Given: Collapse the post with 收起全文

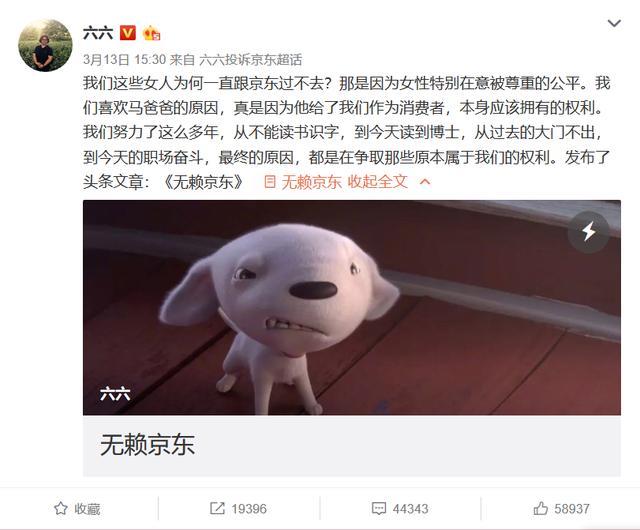Looking at the screenshot, I should point(378,182).
